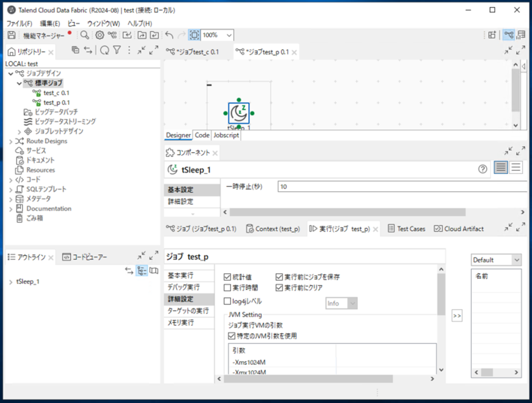Switch component view to list layout icon
Viewport: 532px width, 403px height.
click(516, 168)
